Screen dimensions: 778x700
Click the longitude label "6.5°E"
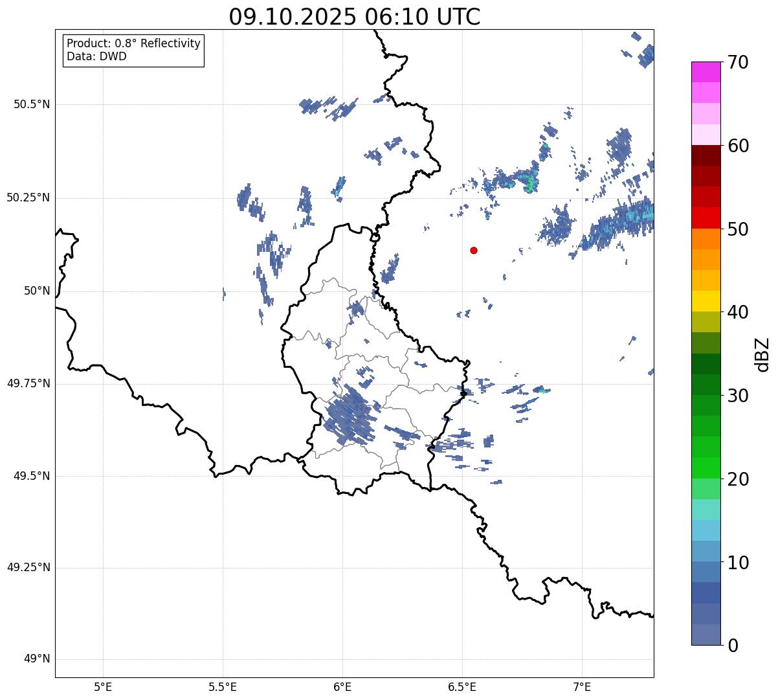[x=462, y=686]
